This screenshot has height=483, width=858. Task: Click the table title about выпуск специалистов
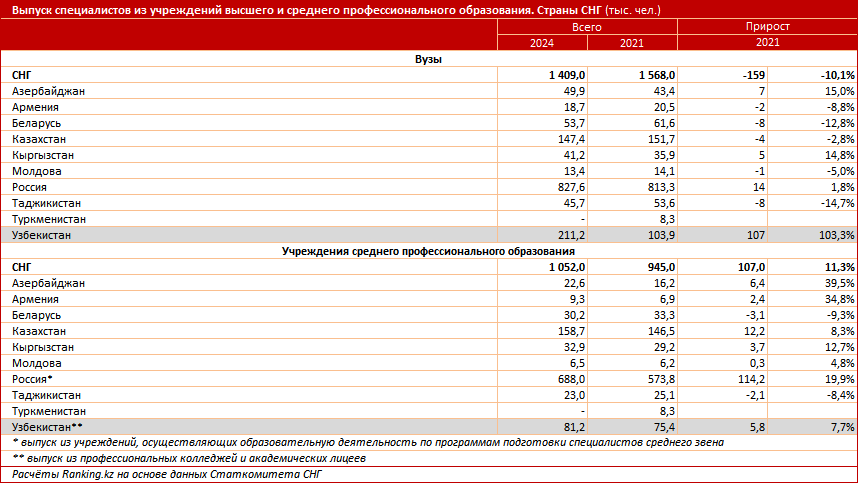click(336, 9)
